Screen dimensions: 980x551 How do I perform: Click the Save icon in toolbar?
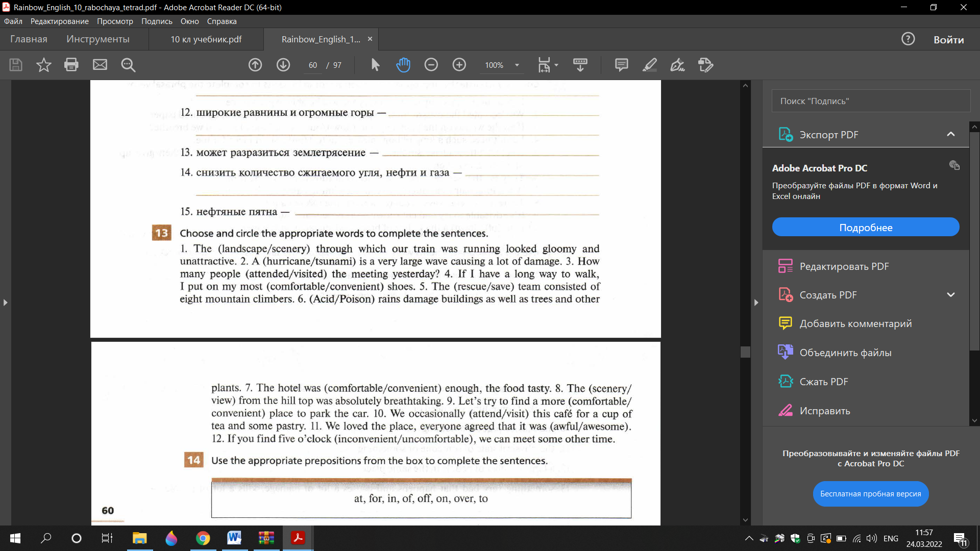15,65
